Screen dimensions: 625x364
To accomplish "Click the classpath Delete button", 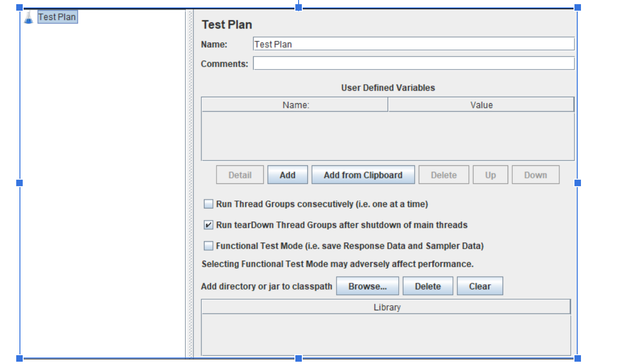I will [427, 286].
